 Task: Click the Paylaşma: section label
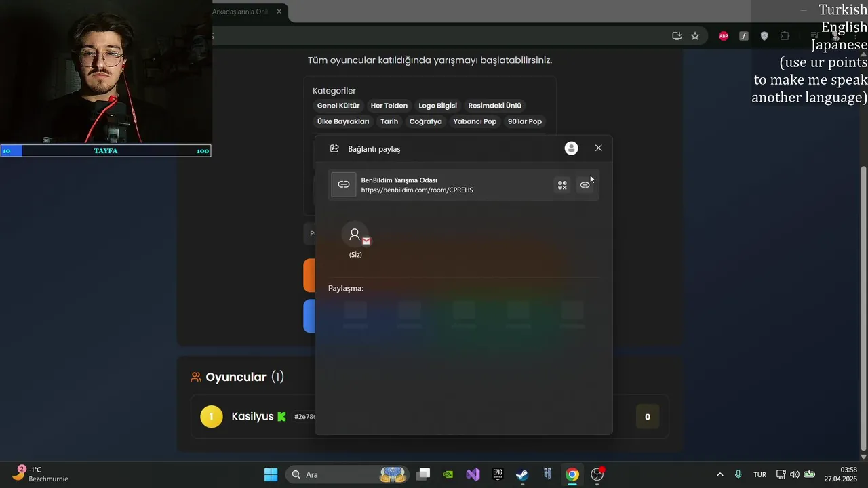(346, 288)
